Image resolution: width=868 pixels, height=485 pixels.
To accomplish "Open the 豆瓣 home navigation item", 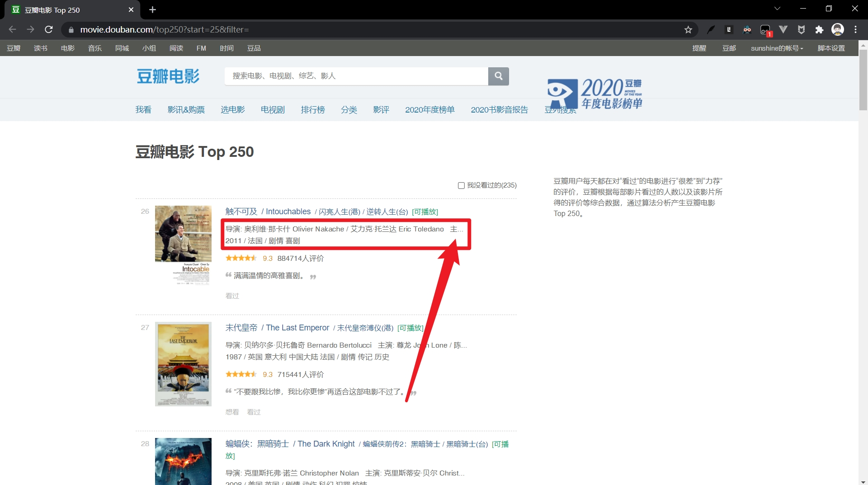I will click(x=14, y=48).
